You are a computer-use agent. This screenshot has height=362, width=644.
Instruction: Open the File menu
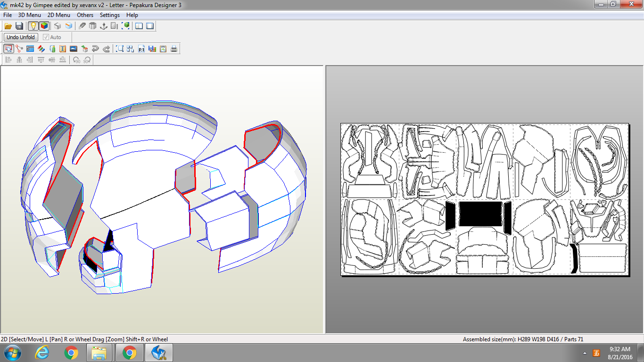coord(8,15)
